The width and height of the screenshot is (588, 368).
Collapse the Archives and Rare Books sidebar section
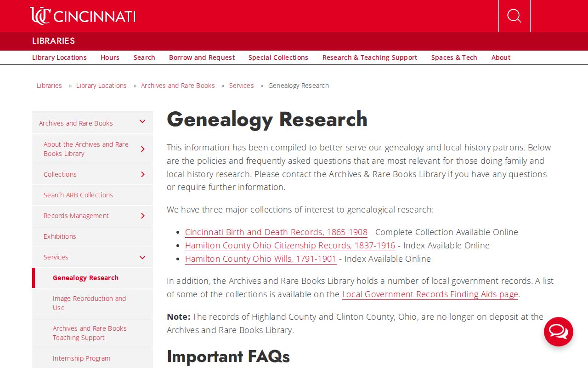click(x=142, y=122)
